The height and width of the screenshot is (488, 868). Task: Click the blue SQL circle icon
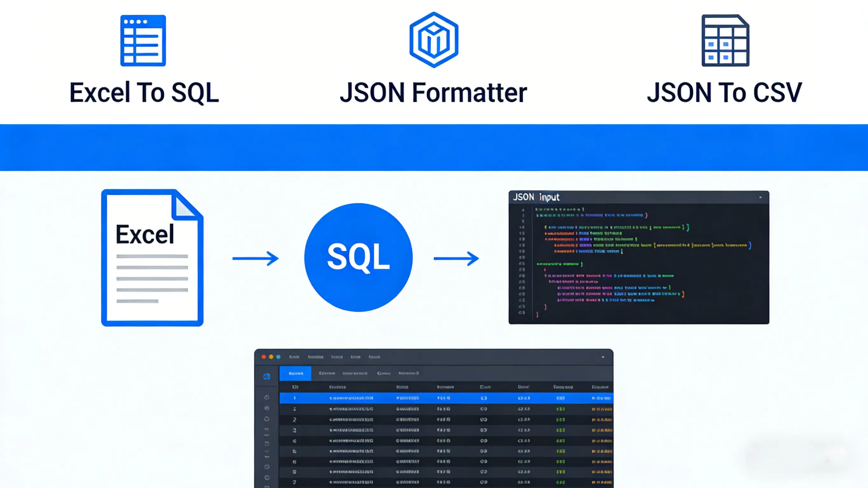[x=358, y=257]
